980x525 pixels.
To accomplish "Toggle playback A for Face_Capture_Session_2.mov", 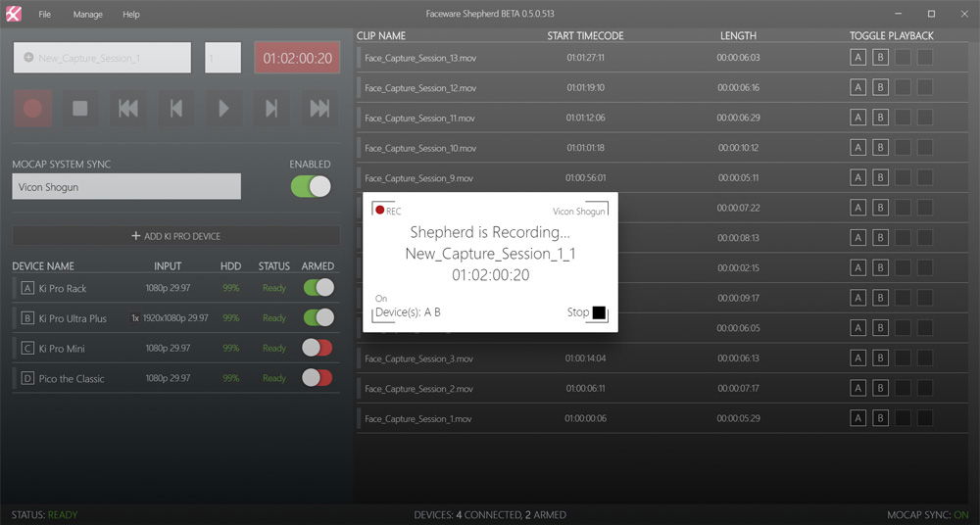I will click(x=857, y=388).
